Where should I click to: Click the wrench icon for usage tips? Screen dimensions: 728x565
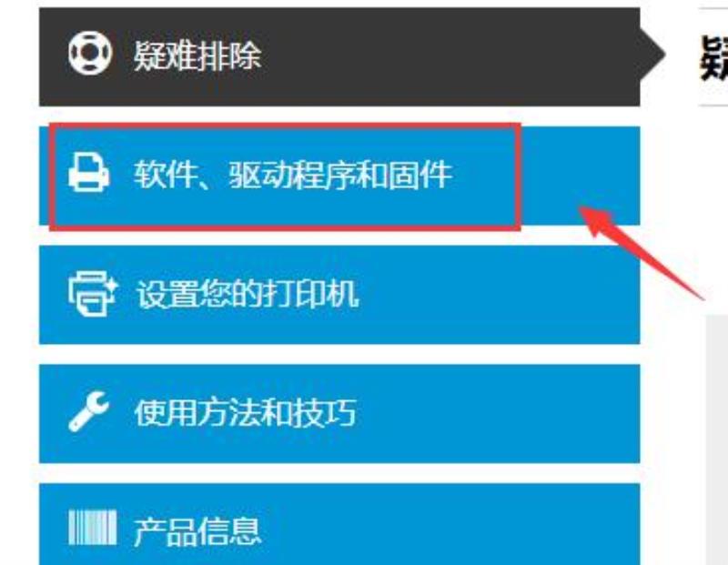(88, 411)
